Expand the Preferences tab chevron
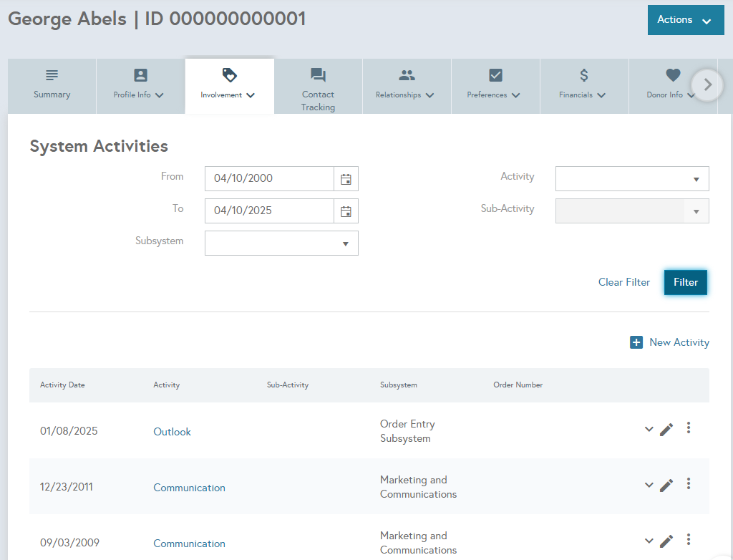The image size is (733, 560). point(515,95)
